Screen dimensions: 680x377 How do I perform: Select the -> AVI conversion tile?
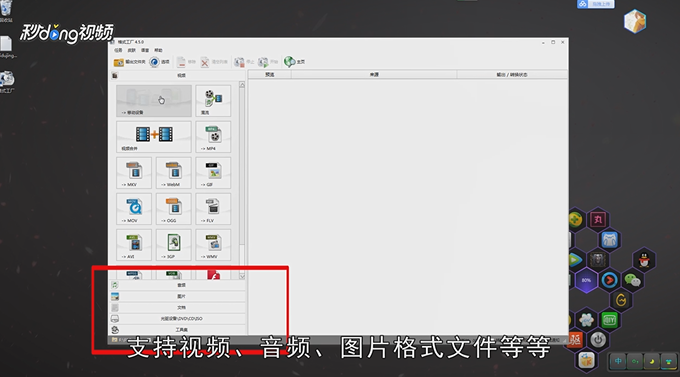(134, 245)
